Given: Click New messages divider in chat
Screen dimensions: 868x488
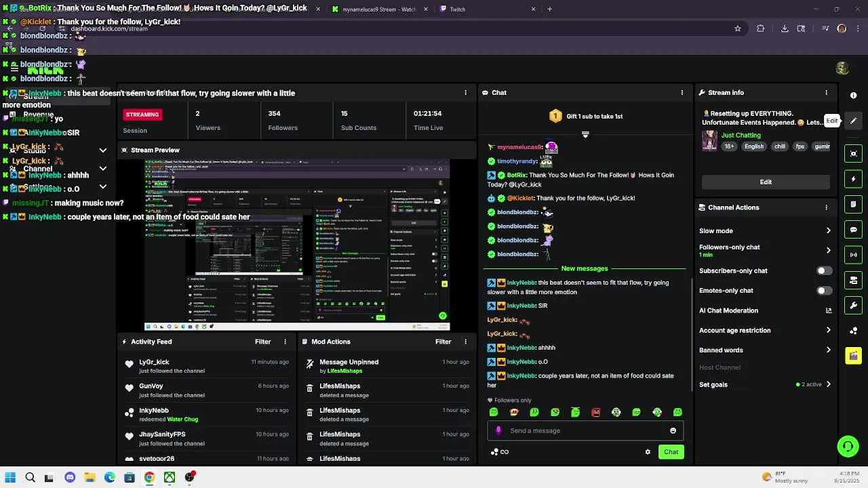Looking at the screenshot, I should pyautogui.click(x=585, y=269).
